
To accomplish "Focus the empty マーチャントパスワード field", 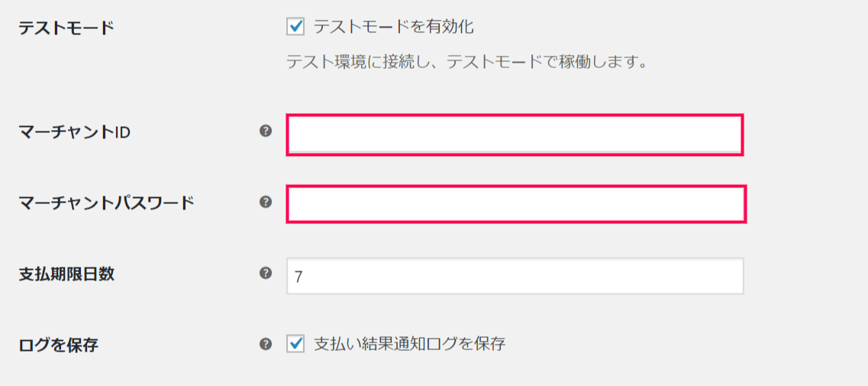I will (x=517, y=205).
